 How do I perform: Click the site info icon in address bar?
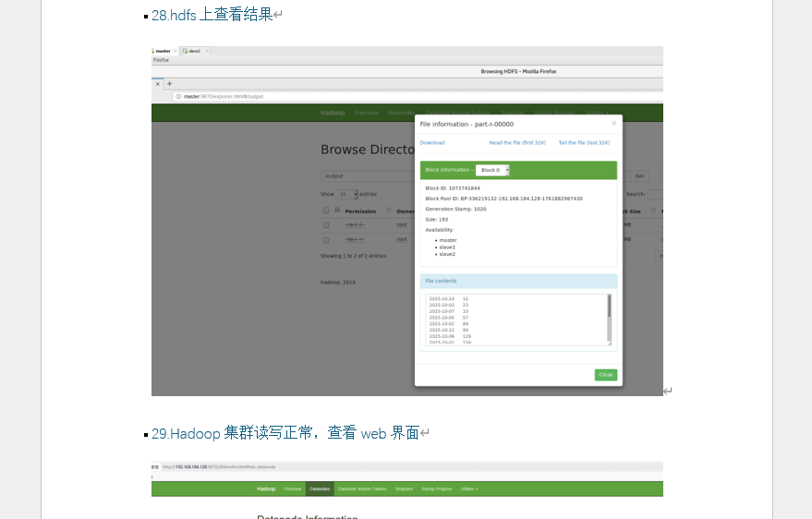pos(178,96)
